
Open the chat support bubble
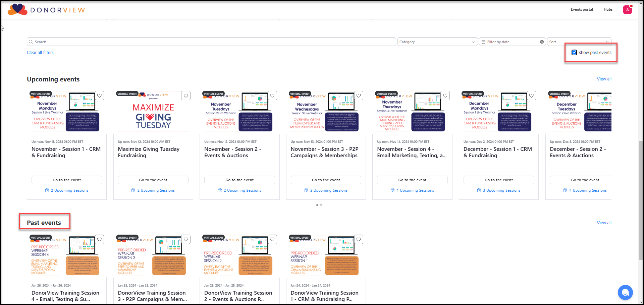pyautogui.click(x=625, y=293)
